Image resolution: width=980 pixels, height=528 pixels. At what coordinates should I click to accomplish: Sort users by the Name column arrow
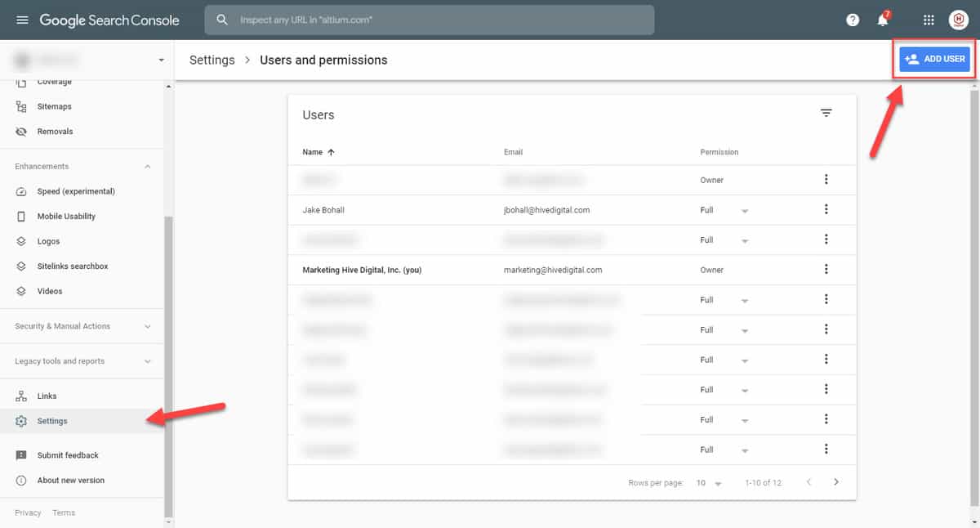pos(331,152)
